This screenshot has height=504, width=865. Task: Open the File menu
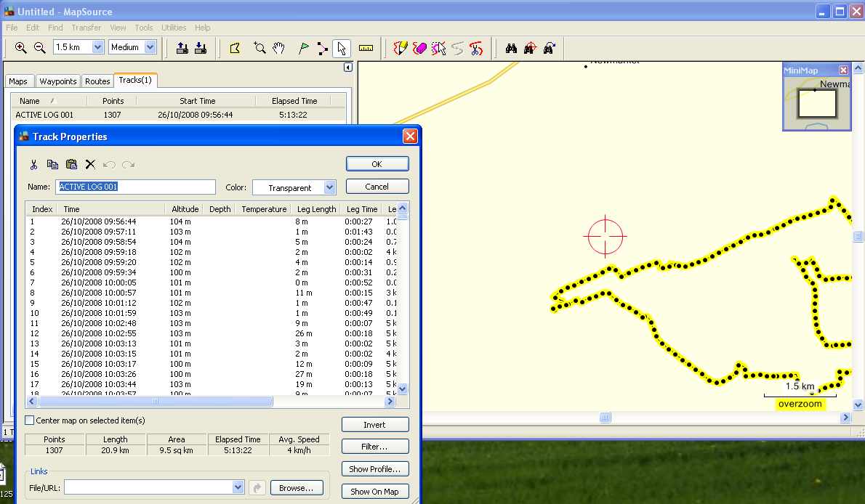[12, 28]
